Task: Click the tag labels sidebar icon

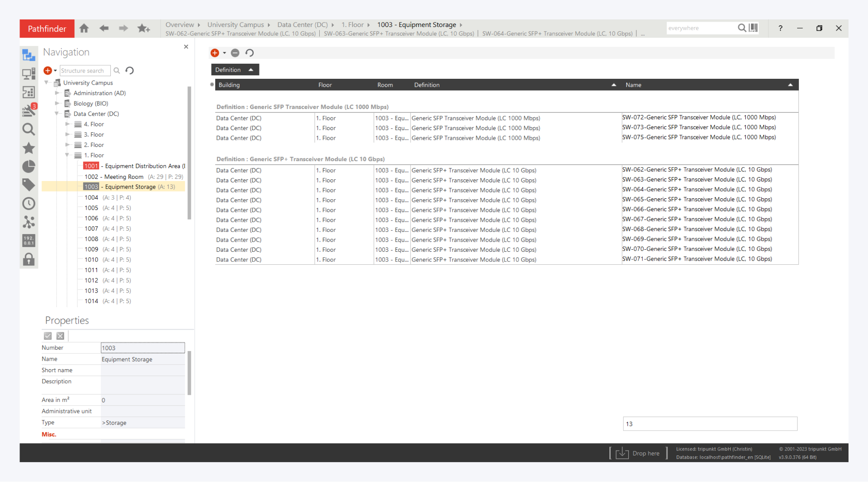Action: click(x=29, y=185)
